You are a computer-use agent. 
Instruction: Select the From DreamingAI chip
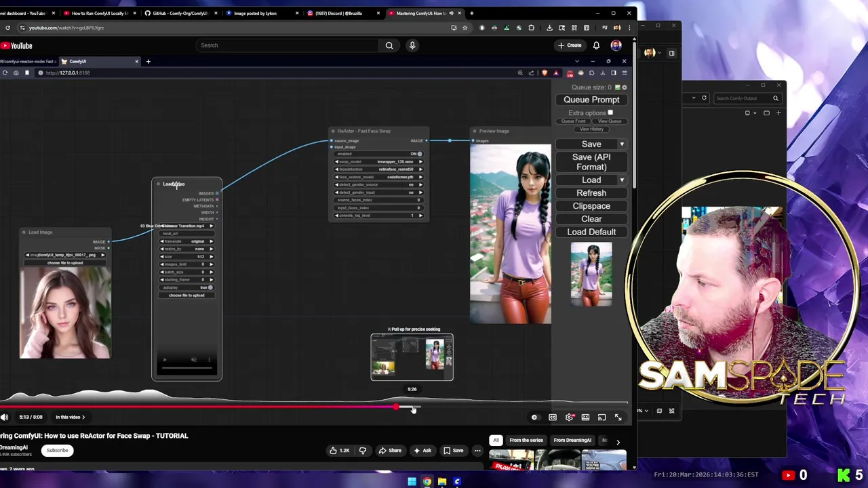tap(572, 441)
